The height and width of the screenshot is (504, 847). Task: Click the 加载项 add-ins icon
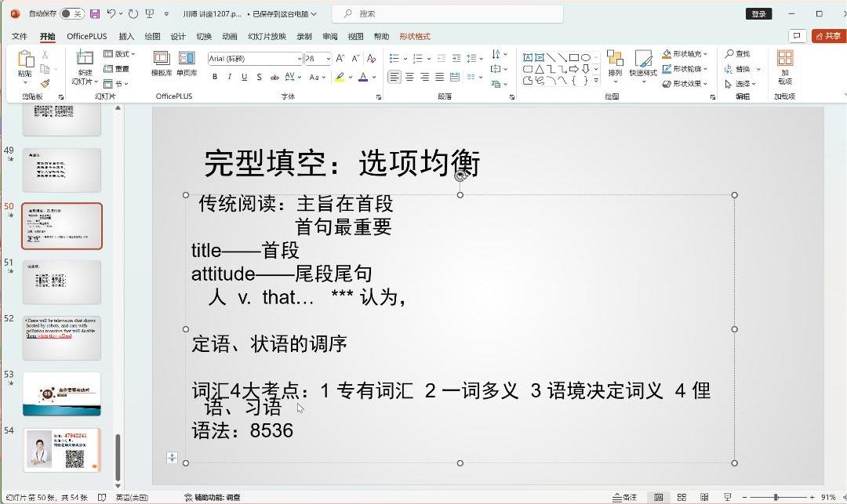pos(784,66)
